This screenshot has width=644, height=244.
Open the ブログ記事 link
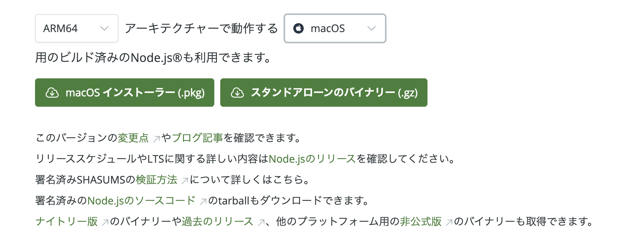[x=198, y=138]
